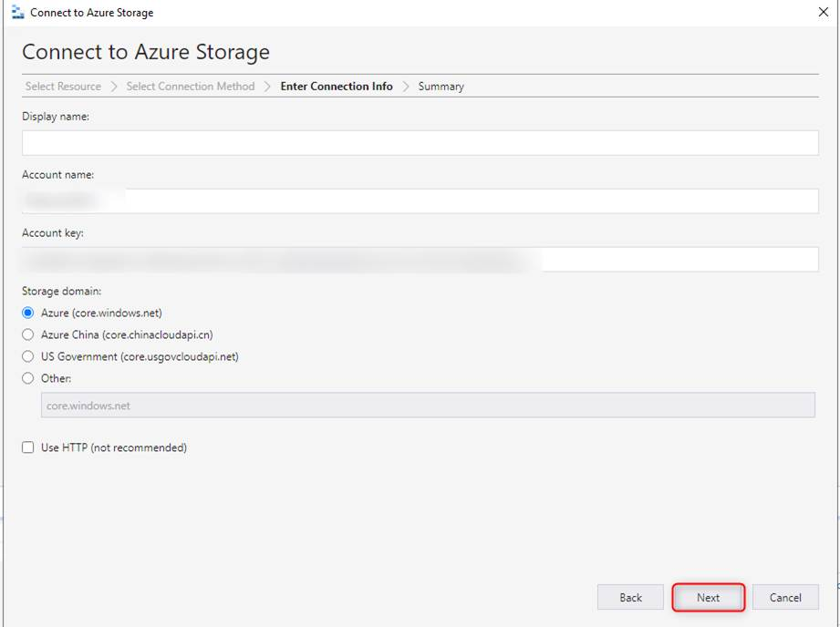
Task: Click the Azure Storage Explorer title bar icon
Action: 17,13
